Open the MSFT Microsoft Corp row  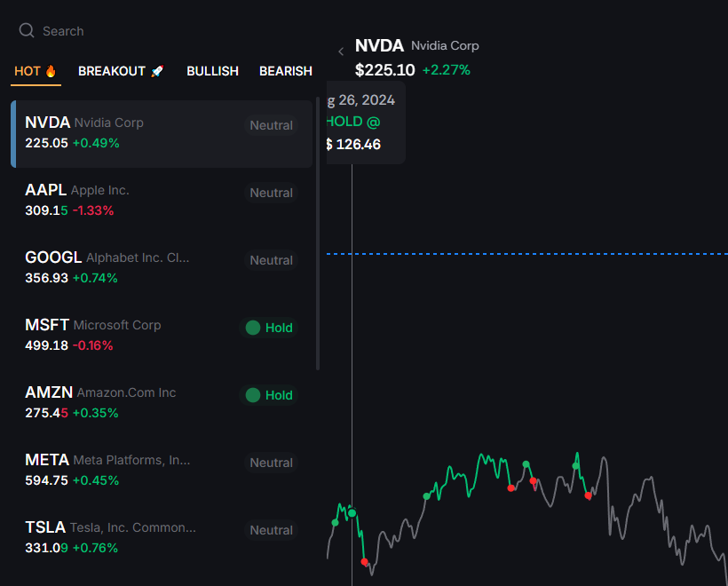coord(162,335)
